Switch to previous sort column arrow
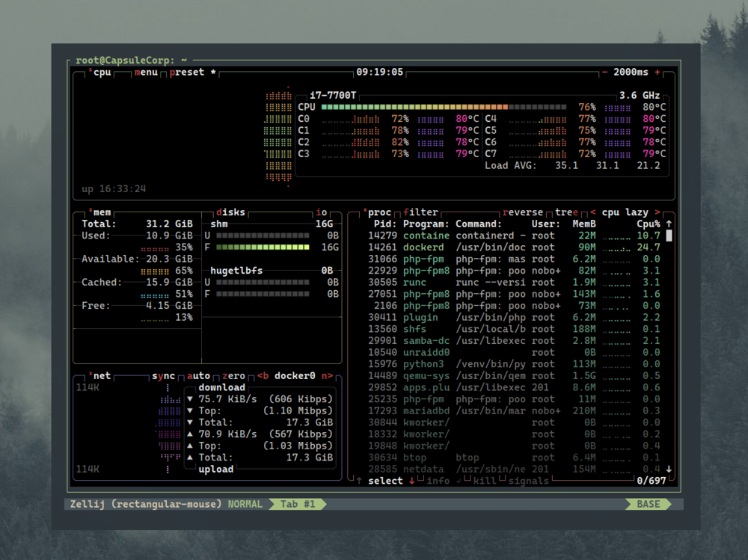Viewport: 748px width, 560px height. pyautogui.click(x=593, y=212)
